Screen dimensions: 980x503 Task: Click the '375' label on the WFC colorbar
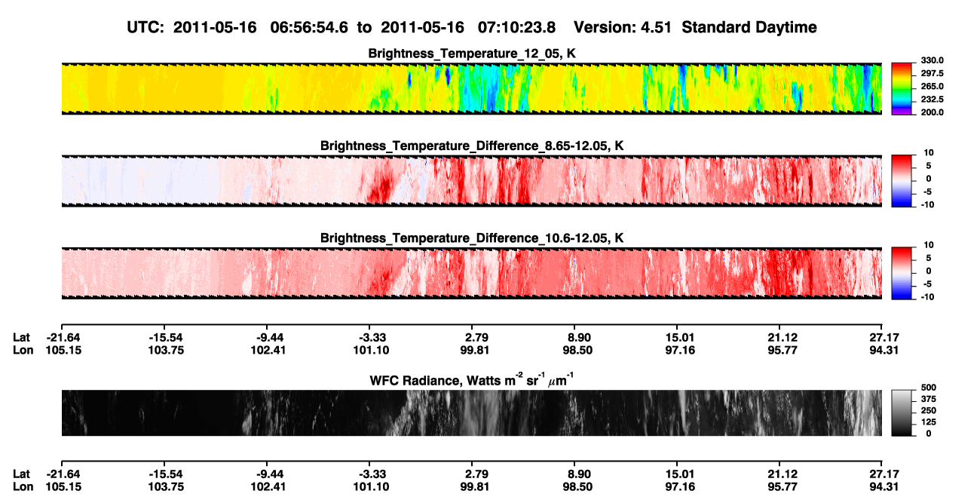coord(929,399)
